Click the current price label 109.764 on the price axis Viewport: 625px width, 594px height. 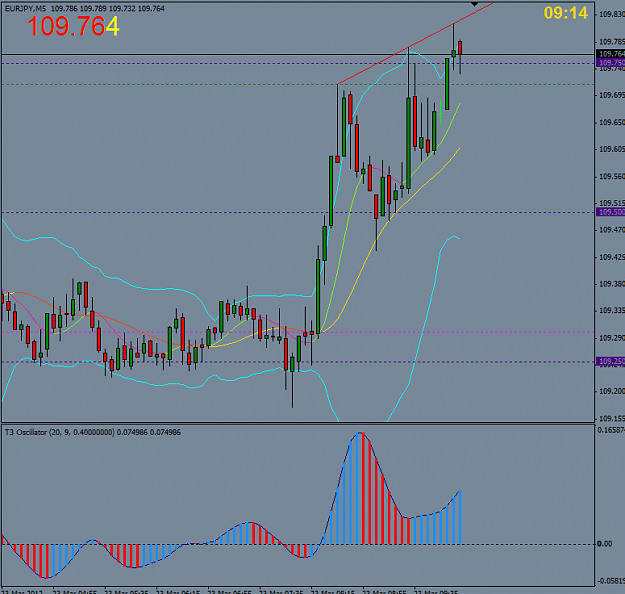pos(610,54)
